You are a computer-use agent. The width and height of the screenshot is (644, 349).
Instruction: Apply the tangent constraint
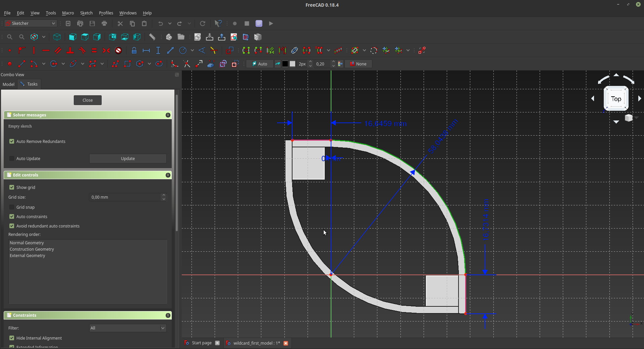[x=82, y=50]
